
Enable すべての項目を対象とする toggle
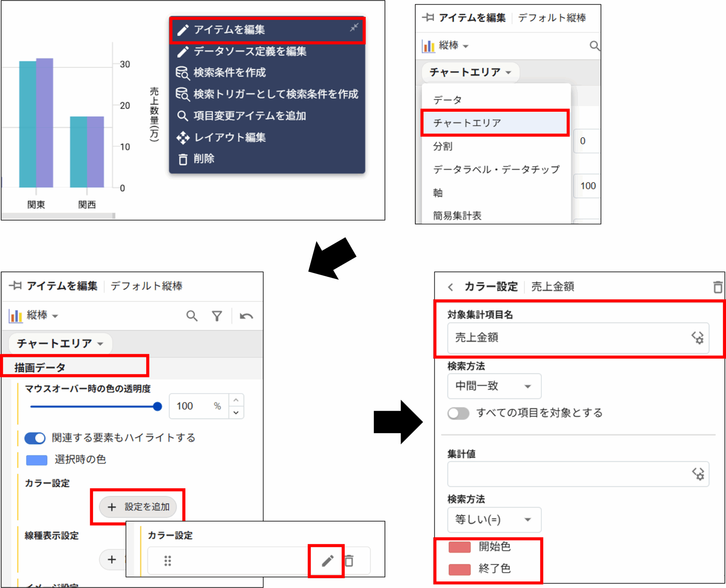458,413
